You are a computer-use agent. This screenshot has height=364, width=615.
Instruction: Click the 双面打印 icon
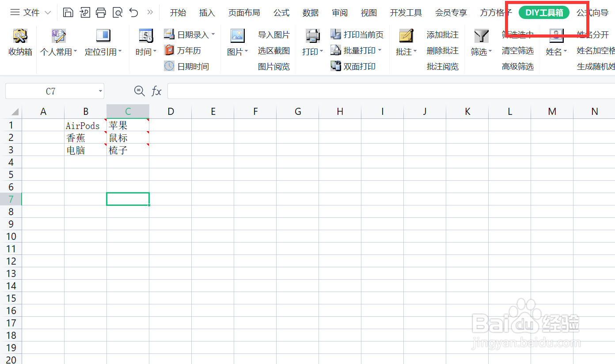tap(336, 66)
